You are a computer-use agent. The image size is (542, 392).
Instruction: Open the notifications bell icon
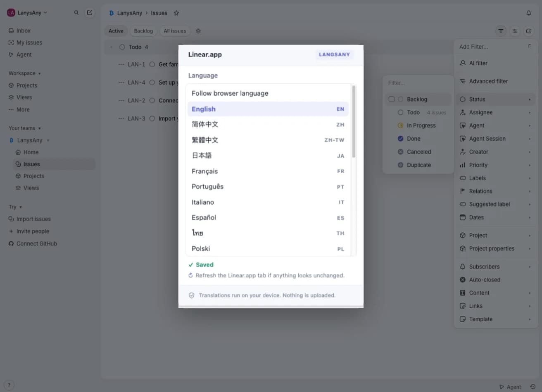click(528, 13)
